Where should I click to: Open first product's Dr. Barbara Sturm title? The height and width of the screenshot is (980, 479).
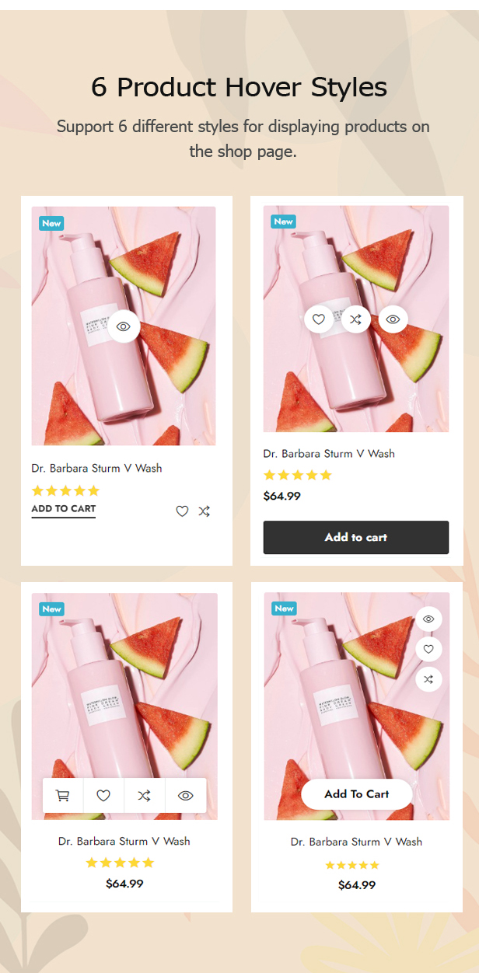(x=96, y=468)
